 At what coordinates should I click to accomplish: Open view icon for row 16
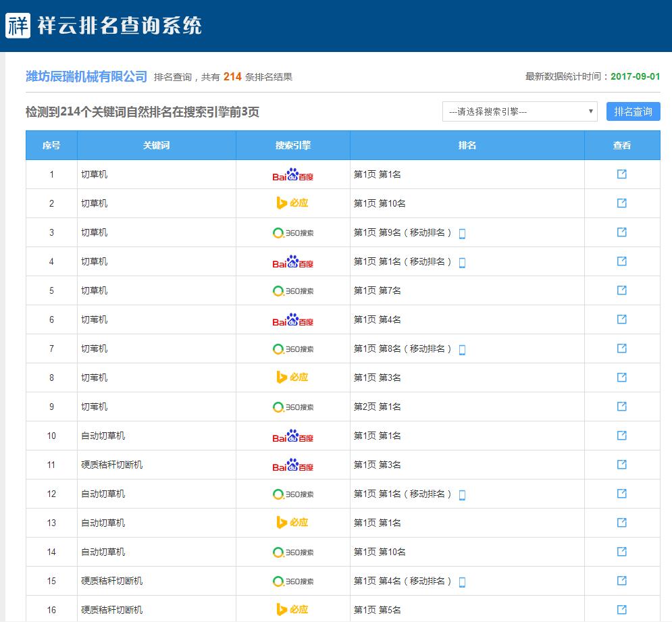click(621, 610)
